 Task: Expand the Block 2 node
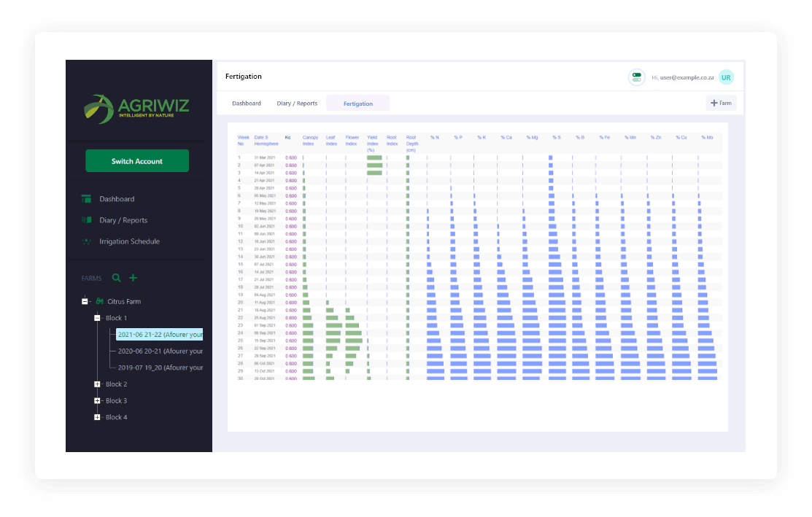(97, 384)
